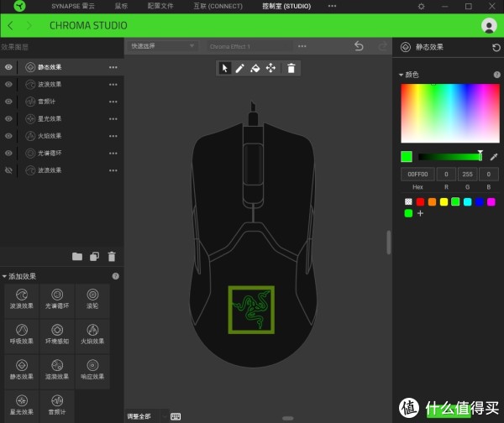Image resolution: width=504 pixels, height=423 pixels.
Task: Collapse the 添加效果 section
Action: pyautogui.click(x=4, y=276)
